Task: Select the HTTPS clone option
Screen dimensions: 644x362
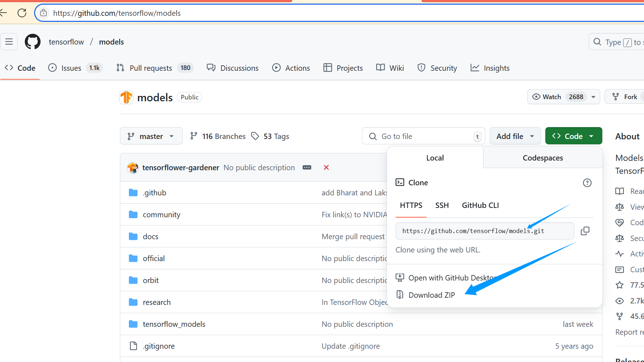Action: point(411,205)
